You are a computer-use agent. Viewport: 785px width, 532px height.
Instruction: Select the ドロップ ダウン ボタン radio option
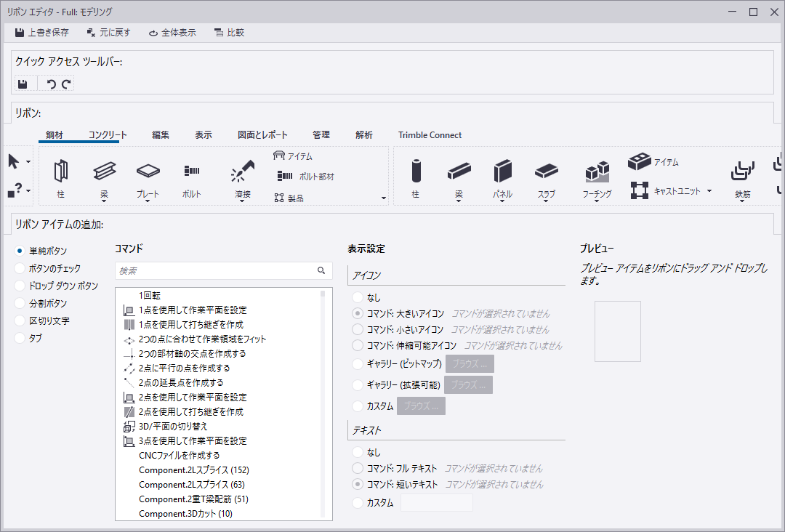(x=20, y=286)
